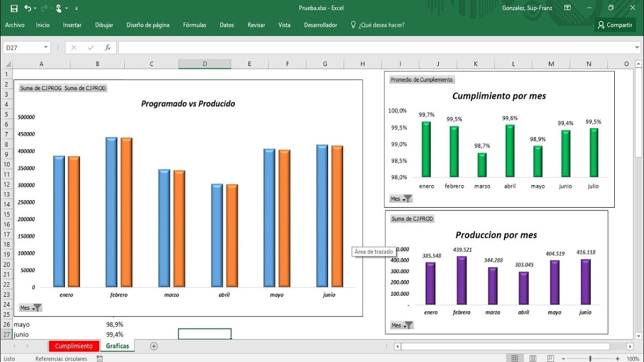
Task: Switch to the Cumplimiento sheet tab
Action: (x=73, y=346)
